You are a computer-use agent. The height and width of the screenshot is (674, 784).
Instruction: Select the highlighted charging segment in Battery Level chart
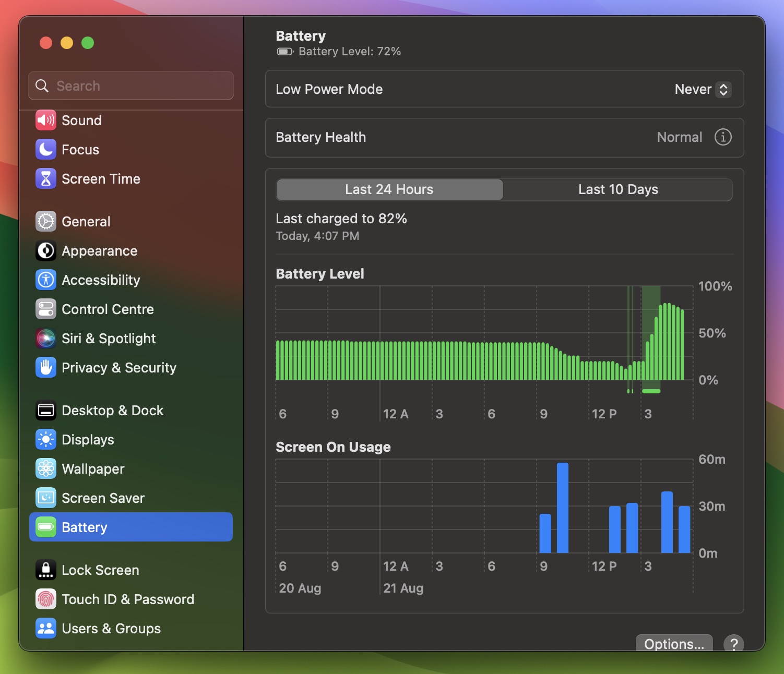pos(650,339)
